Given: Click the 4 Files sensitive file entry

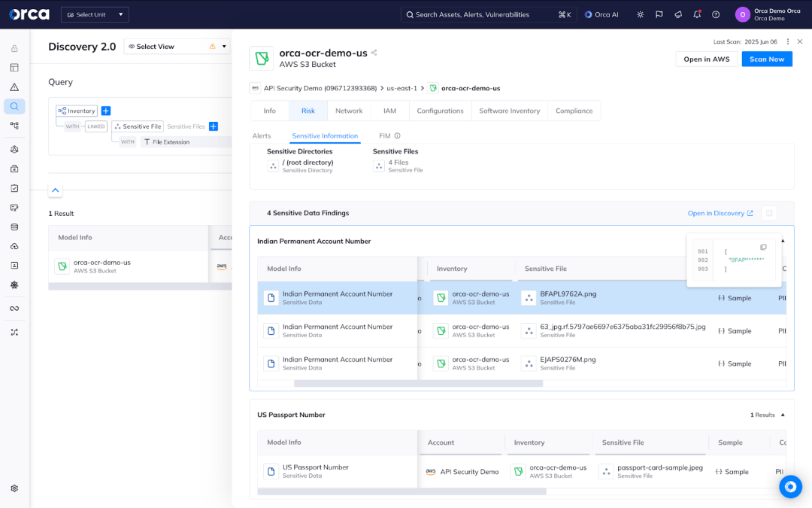Looking at the screenshot, I should pyautogui.click(x=398, y=166).
